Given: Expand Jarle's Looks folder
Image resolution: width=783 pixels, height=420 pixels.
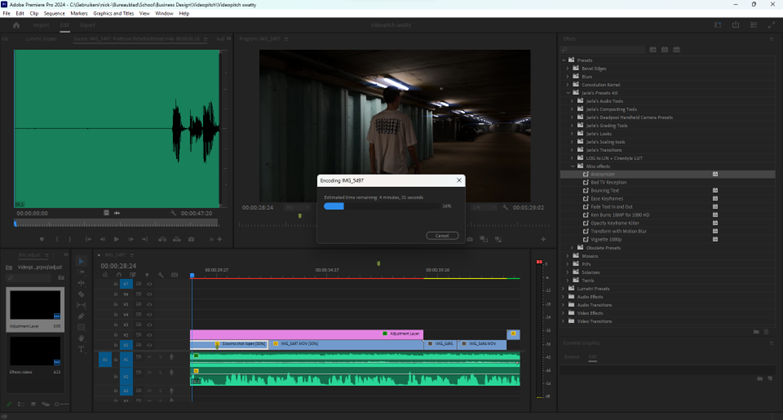Looking at the screenshot, I should tap(572, 133).
